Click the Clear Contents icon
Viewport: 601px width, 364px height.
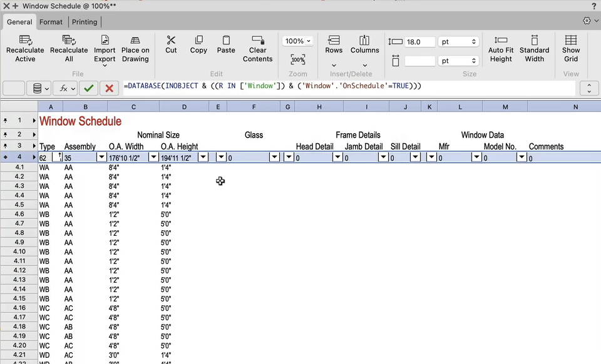click(x=257, y=41)
